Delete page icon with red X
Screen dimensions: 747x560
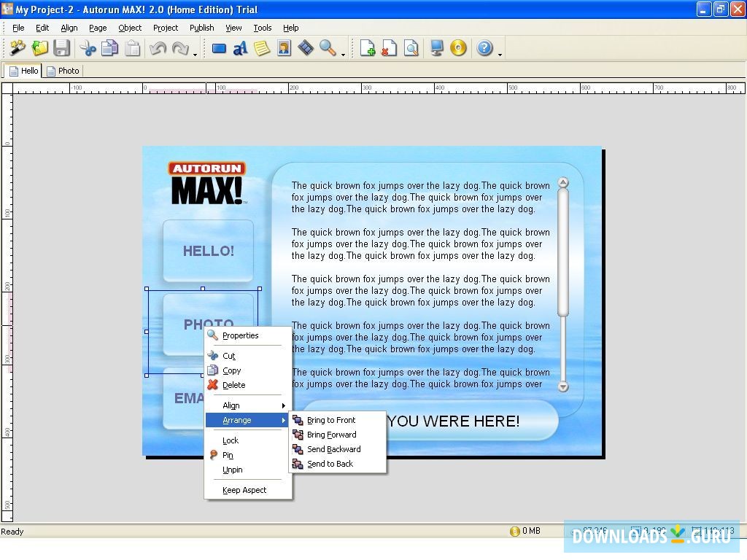[x=389, y=48]
